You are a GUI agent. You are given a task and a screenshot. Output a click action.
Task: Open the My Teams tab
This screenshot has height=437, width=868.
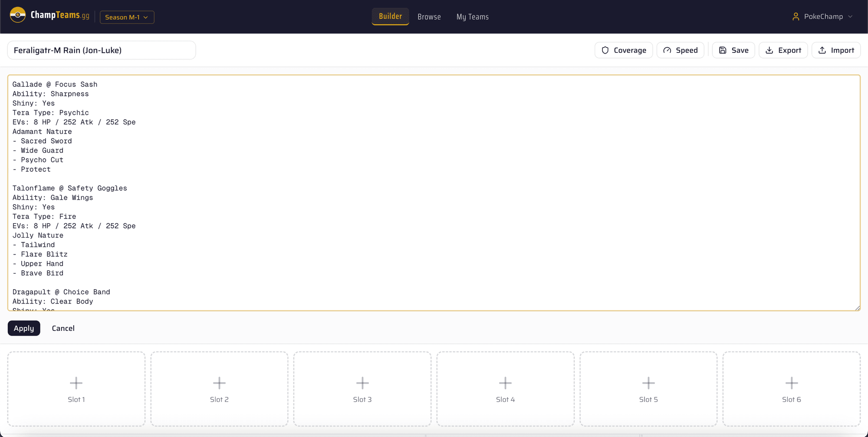(472, 16)
